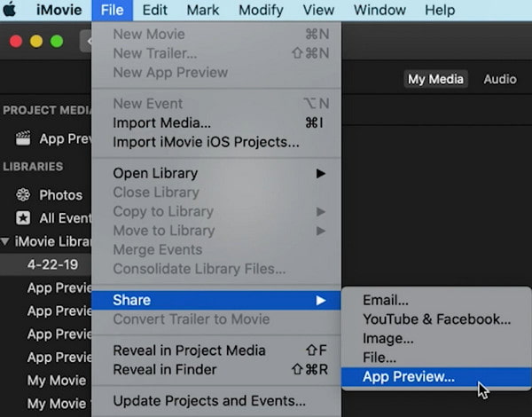Collapse the iMovie Library disclosure triangle
The width and height of the screenshot is (532, 417).
point(5,241)
